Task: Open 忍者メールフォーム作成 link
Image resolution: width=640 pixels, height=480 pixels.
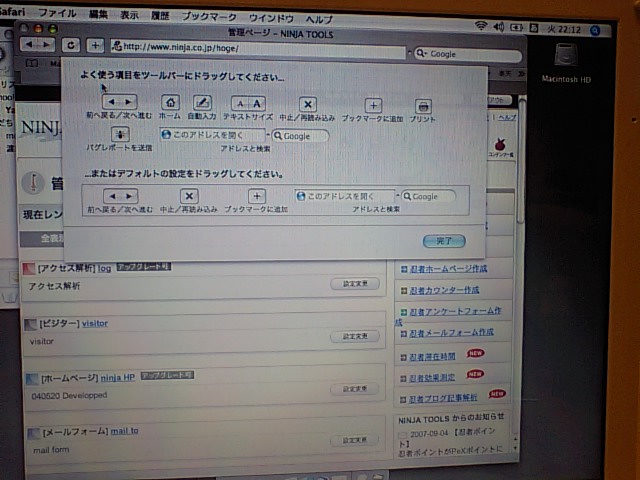Action: click(451, 333)
